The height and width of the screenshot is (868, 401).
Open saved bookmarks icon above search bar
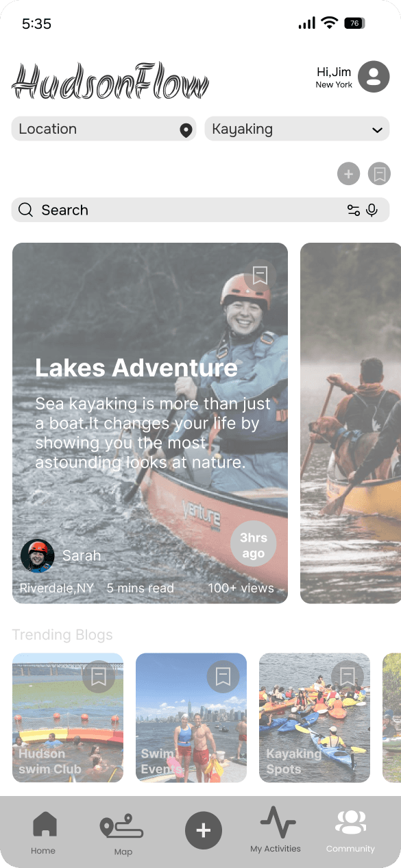click(x=379, y=174)
